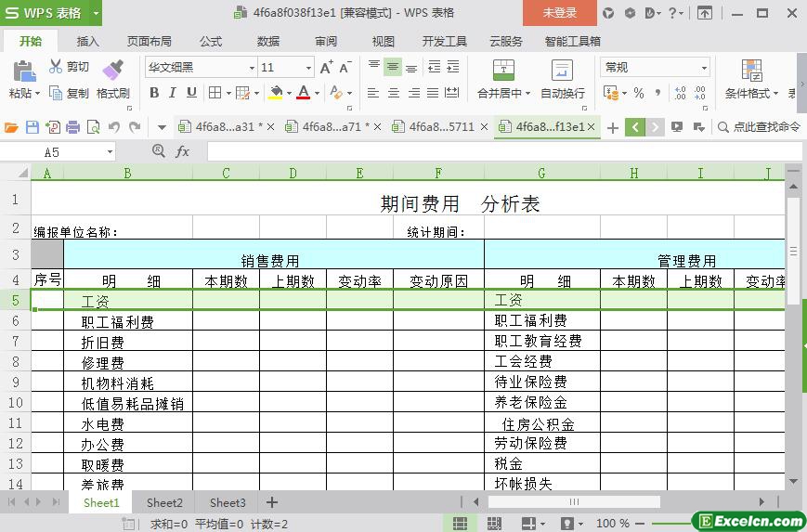Click the 未登录 login button
This screenshot has width=807, height=532.
559,13
